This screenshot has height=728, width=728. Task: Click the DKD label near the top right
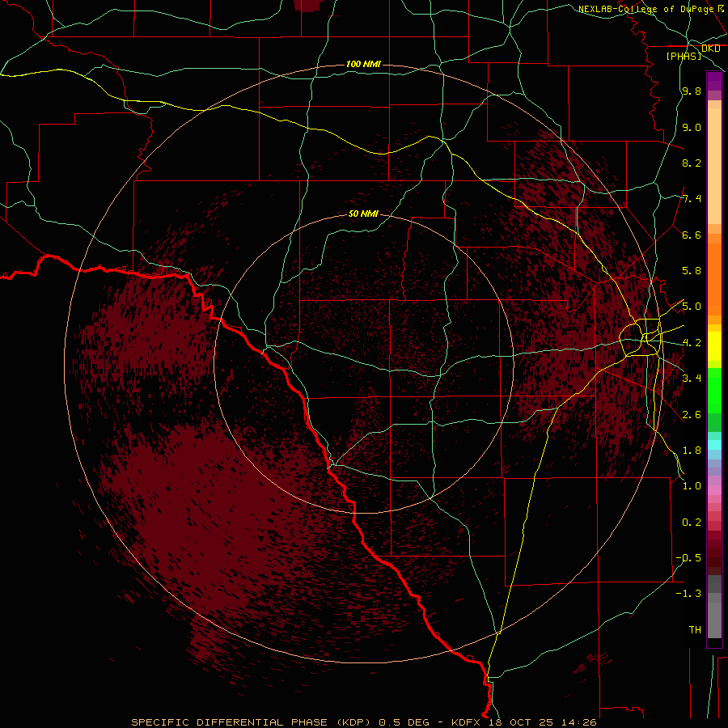(710, 48)
